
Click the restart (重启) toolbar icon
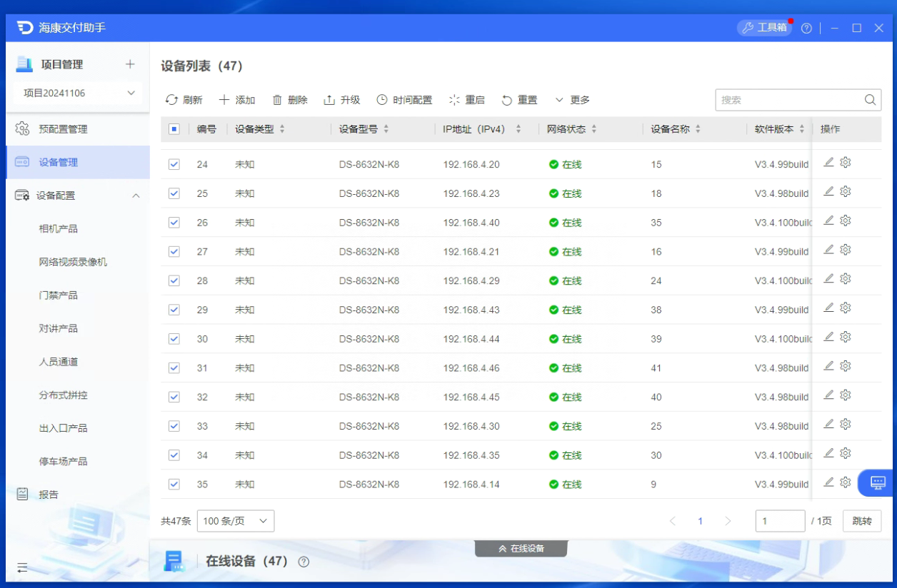click(454, 100)
